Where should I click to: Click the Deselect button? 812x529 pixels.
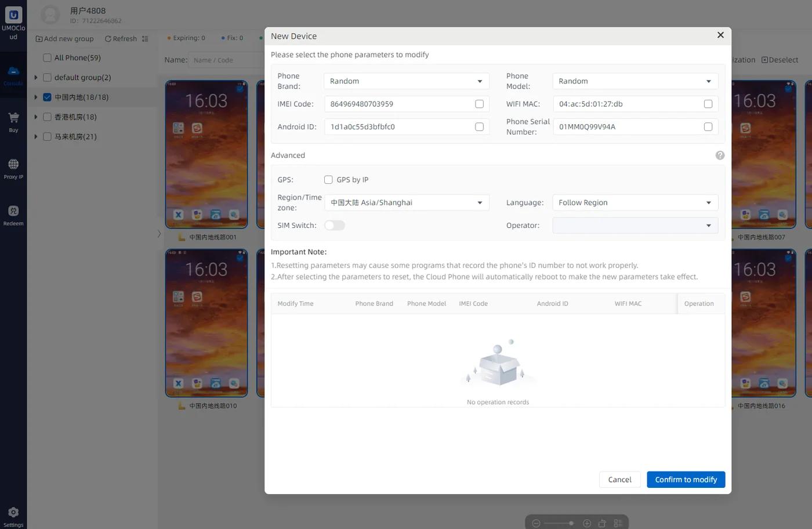pyautogui.click(x=780, y=60)
